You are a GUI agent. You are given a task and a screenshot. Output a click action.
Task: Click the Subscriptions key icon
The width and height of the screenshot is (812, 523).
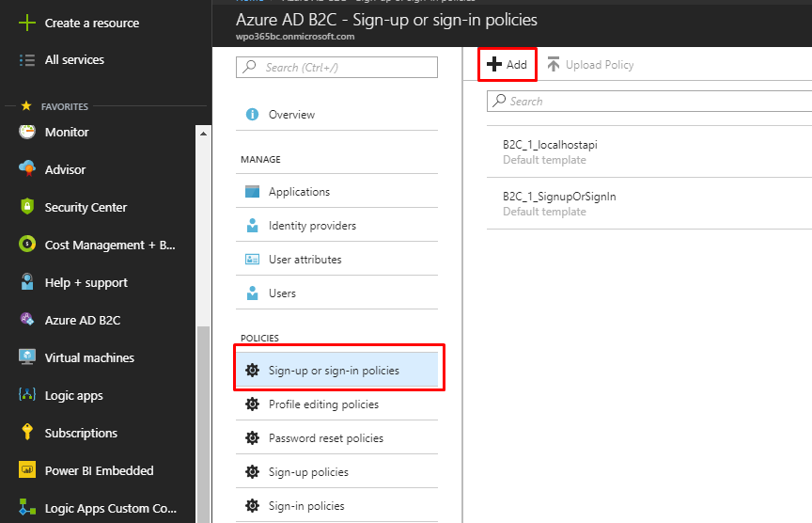tap(27, 433)
